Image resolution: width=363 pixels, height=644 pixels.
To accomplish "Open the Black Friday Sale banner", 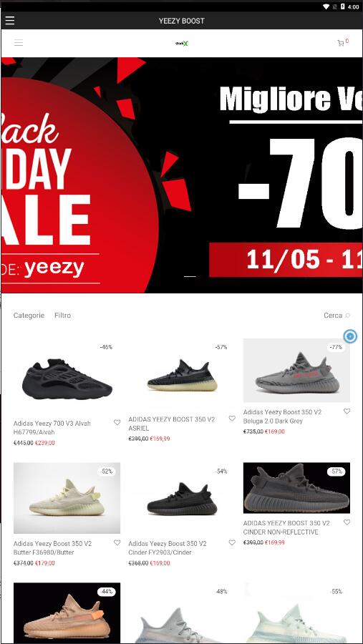I will pyautogui.click(x=181, y=175).
